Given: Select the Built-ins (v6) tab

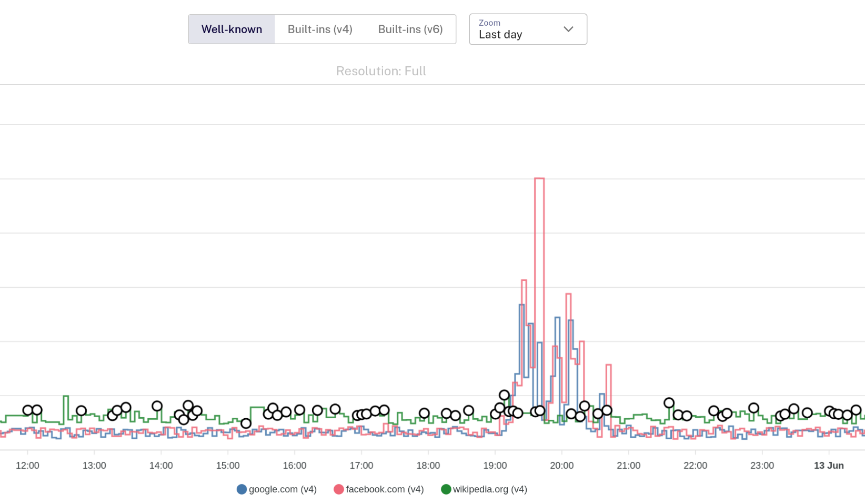Looking at the screenshot, I should (410, 29).
